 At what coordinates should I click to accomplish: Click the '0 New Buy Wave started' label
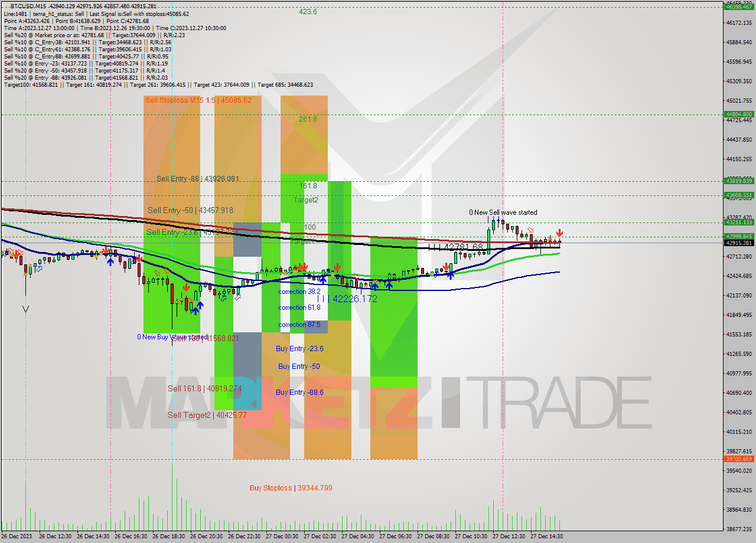[172, 337]
